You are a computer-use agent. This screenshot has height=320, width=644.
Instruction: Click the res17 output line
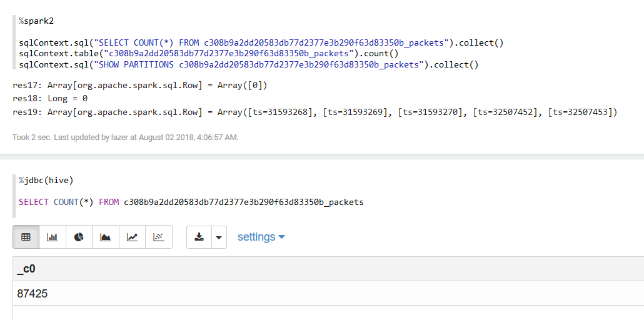140,85
